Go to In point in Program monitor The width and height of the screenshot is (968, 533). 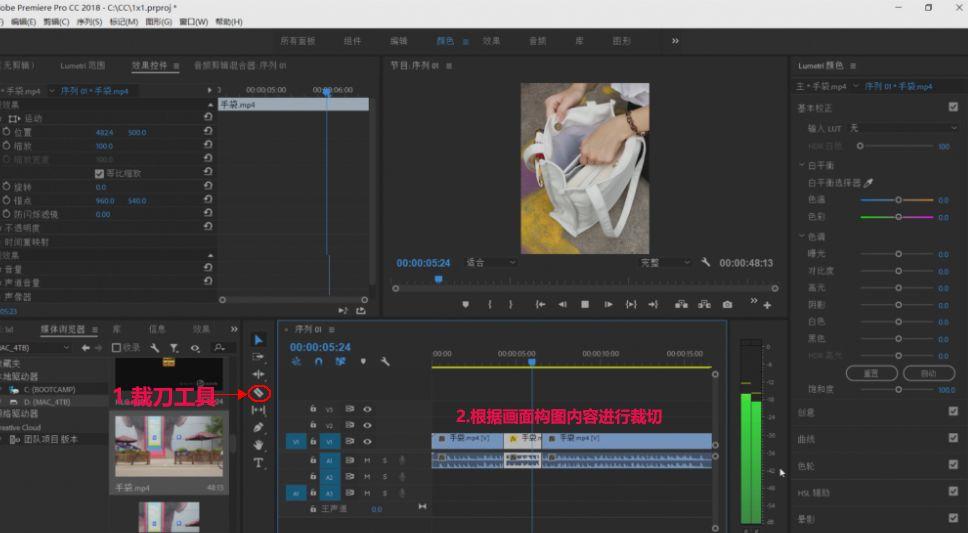pos(540,304)
